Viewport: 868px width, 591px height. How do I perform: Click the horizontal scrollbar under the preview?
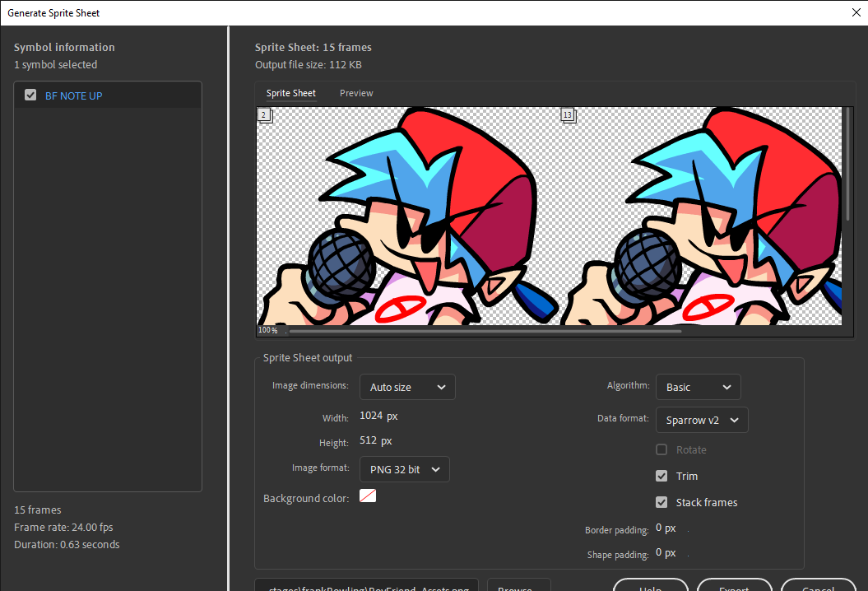coord(485,331)
